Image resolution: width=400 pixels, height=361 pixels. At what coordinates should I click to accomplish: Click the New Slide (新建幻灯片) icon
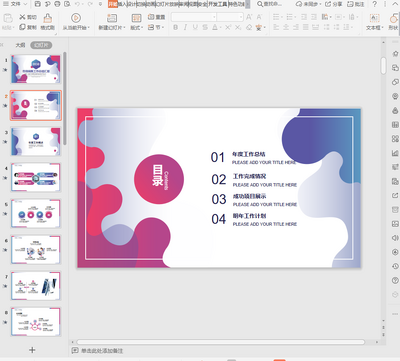point(112,18)
